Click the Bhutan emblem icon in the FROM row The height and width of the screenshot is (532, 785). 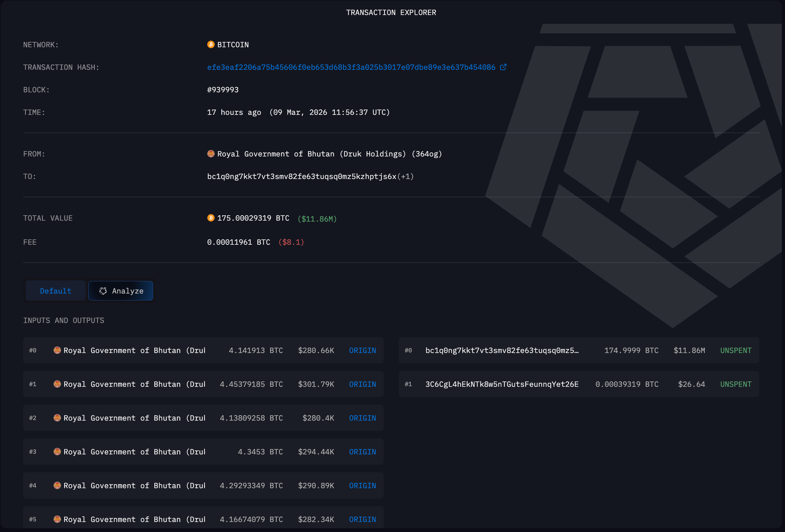(x=211, y=154)
